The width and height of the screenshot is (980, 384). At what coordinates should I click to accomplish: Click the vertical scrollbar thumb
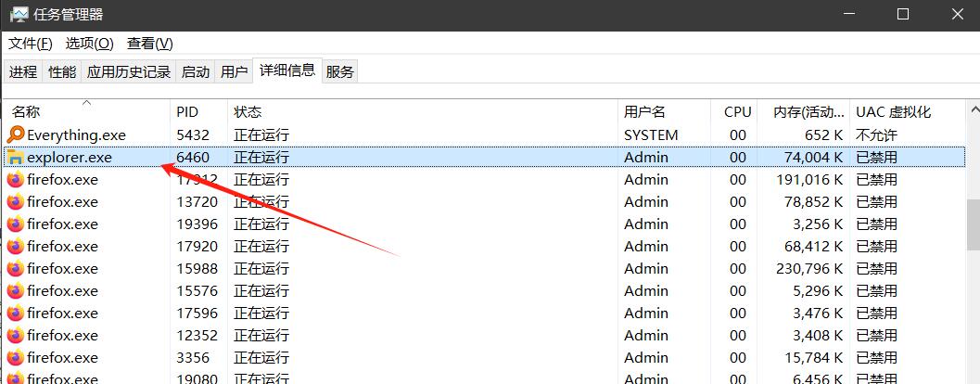[974, 224]
